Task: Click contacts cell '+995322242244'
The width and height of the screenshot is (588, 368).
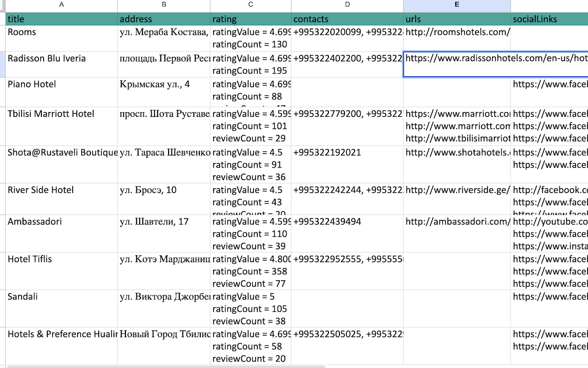Action: (x=347, y=199)
